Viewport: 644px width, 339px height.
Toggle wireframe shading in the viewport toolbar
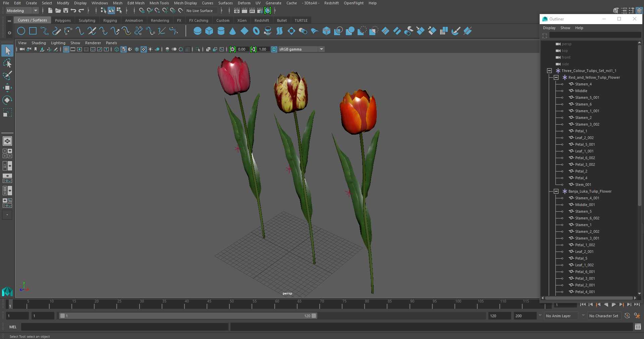pos(117,49)
